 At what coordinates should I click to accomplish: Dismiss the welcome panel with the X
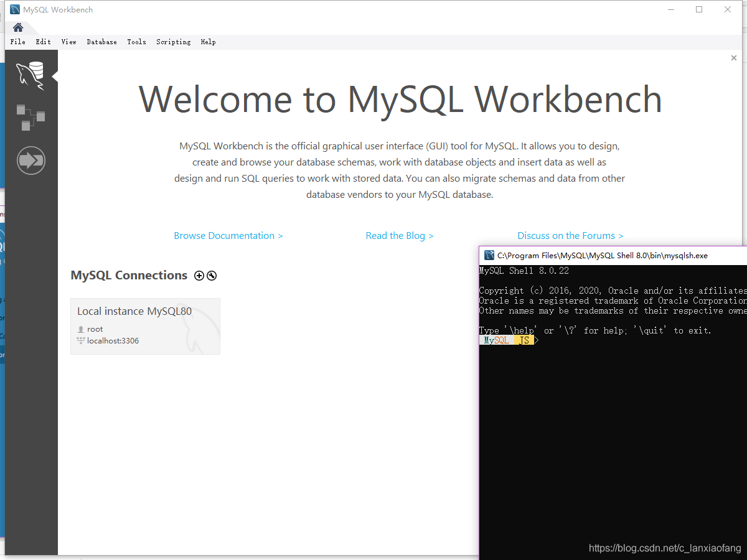coord(733,58)
